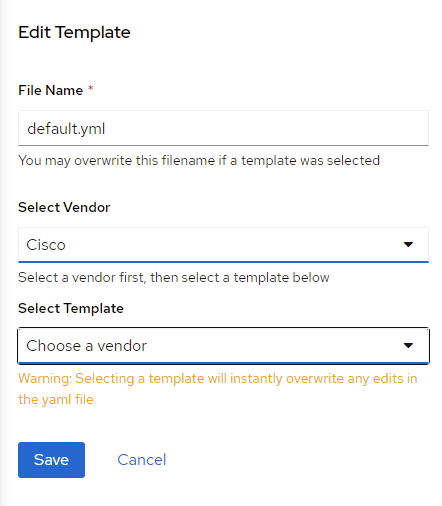Click the down arrow beside Choose a vendor

pos(408,345)
